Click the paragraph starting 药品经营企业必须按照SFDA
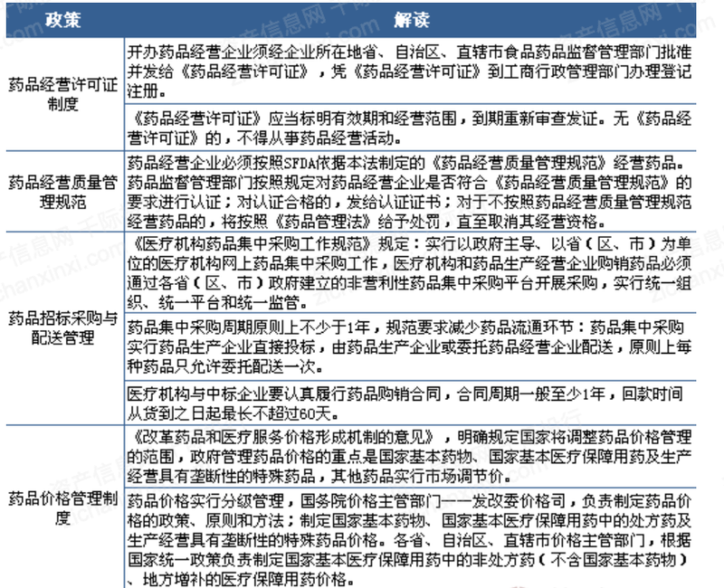 (411, 192)
